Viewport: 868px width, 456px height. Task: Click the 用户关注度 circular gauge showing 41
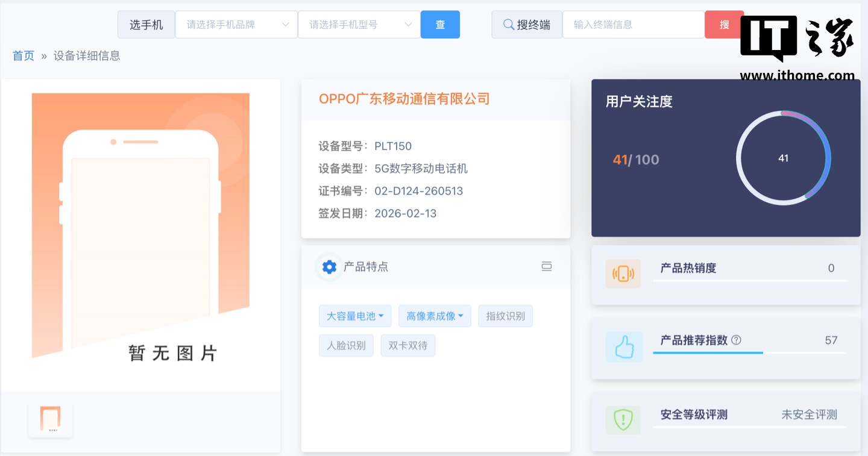(784, 158)
